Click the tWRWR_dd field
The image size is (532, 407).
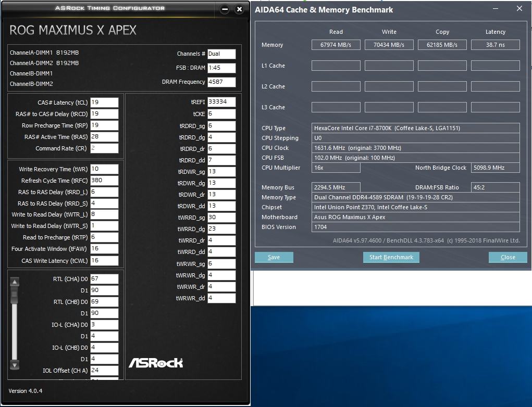pos(221,298)
